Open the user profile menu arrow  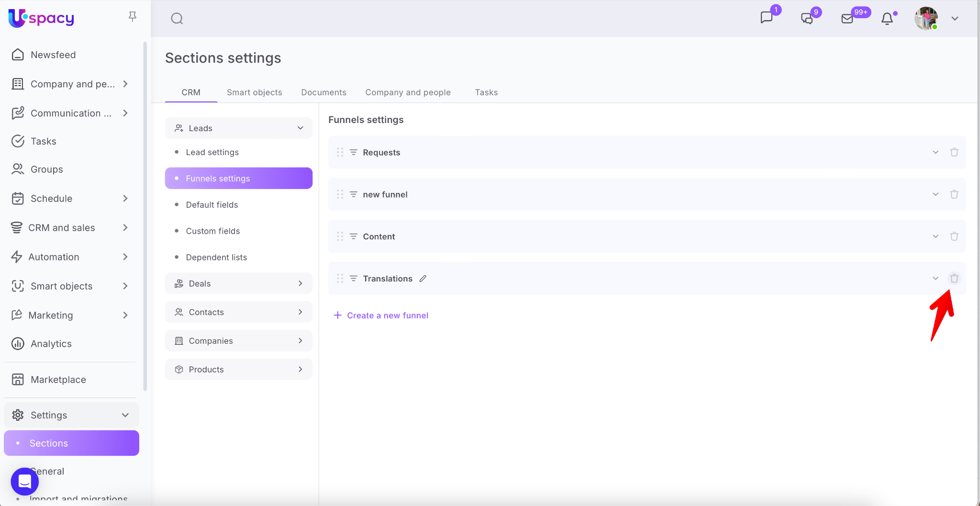coord(955,19)
